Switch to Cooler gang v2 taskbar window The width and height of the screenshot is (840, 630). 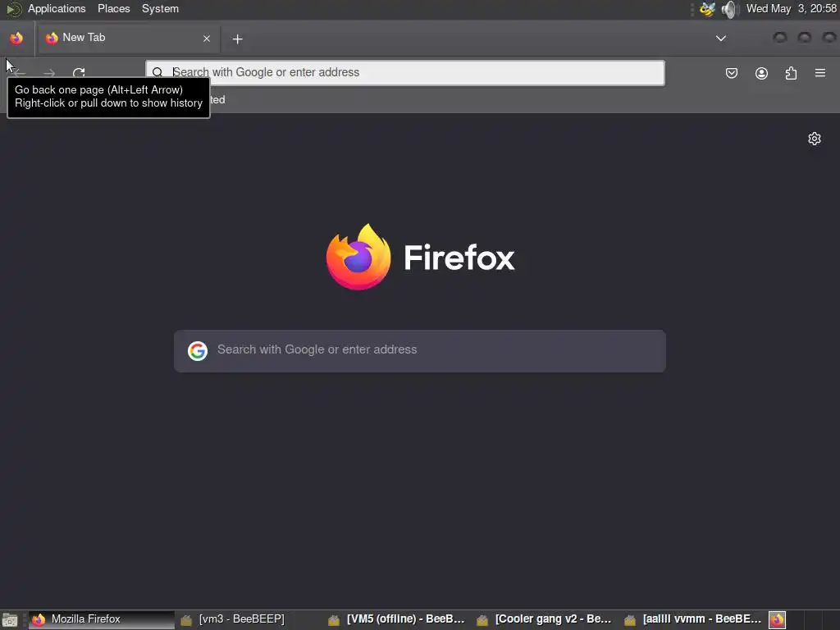[x=546, y=619]
